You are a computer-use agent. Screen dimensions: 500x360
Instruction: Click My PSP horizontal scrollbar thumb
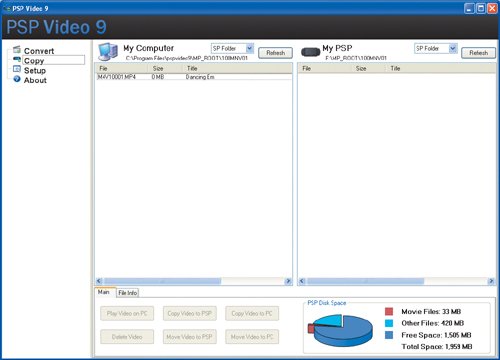coord(365,281)
